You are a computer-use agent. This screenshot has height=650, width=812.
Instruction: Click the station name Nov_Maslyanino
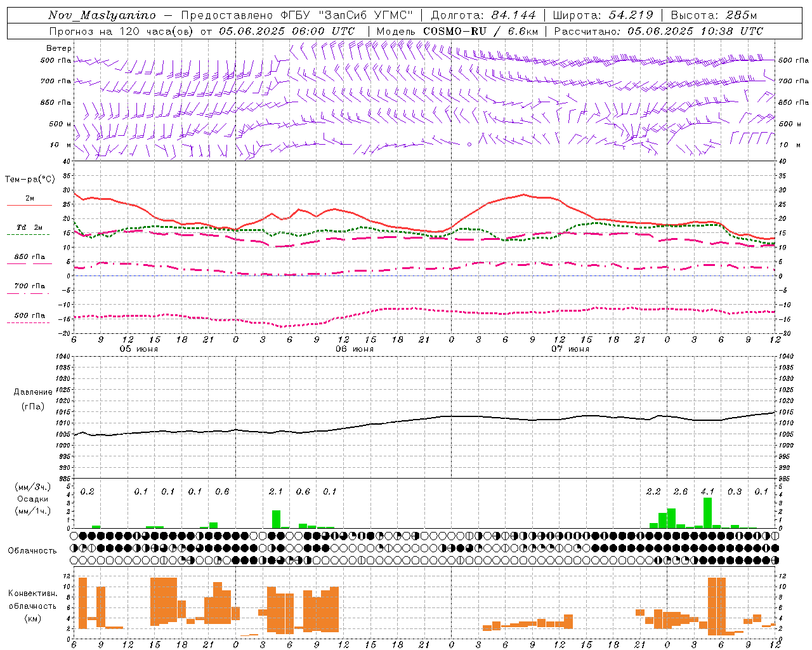coord(102,15)
